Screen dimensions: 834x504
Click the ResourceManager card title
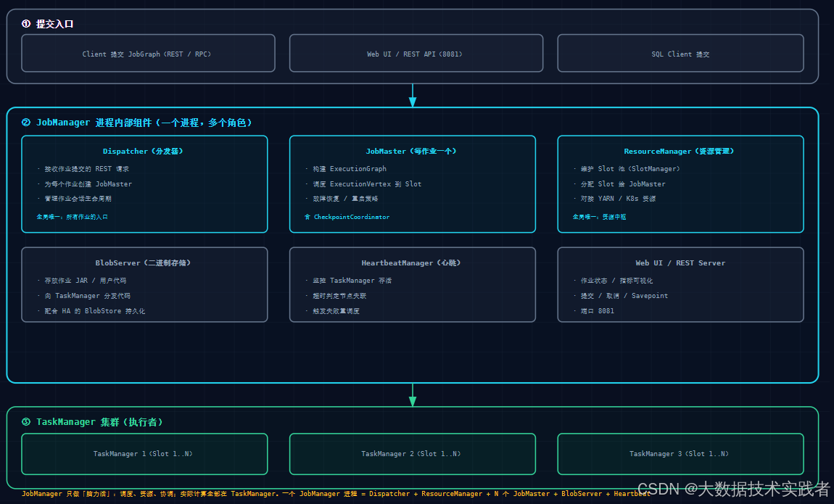[x=680, y=151]
